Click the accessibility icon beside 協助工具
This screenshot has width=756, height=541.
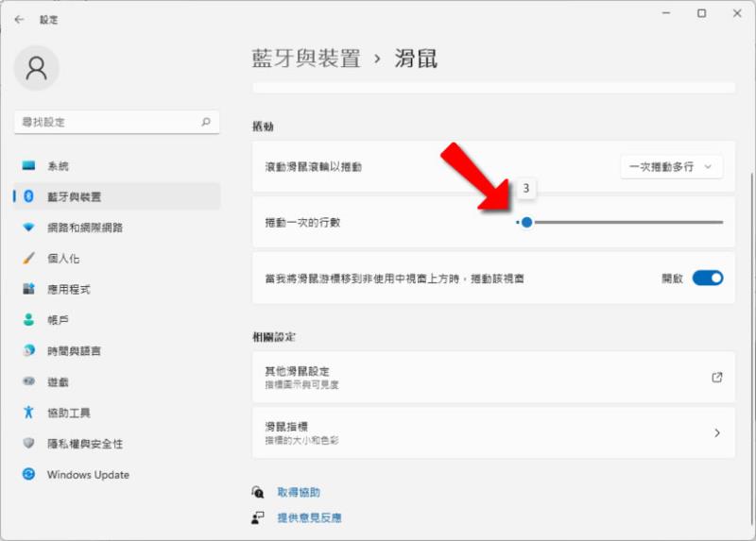[28, 412]
